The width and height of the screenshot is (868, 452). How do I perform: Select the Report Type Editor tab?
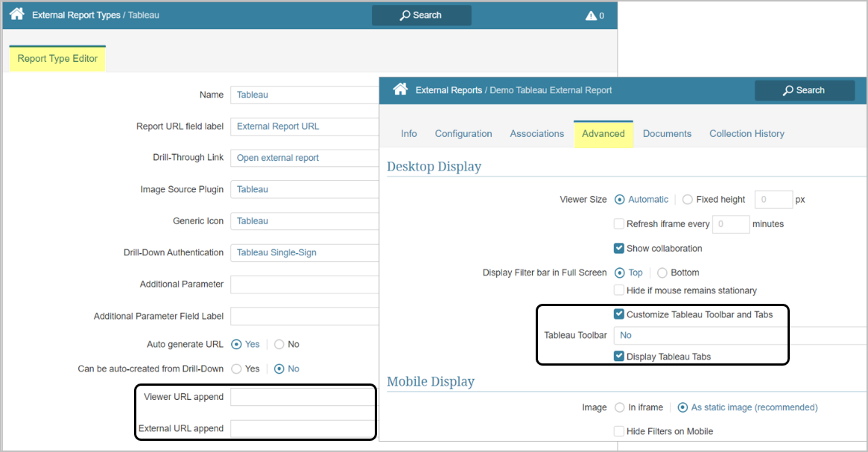click(57, 59)
